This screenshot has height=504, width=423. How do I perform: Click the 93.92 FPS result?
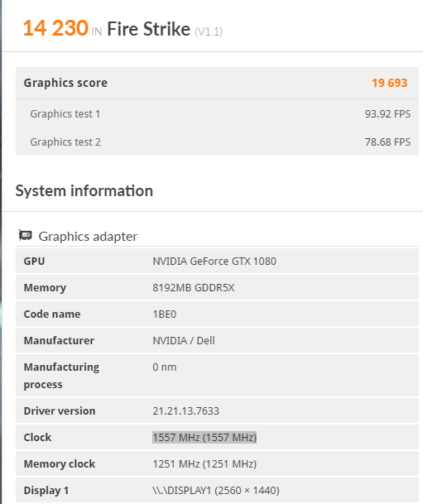(x=387, y=113)
